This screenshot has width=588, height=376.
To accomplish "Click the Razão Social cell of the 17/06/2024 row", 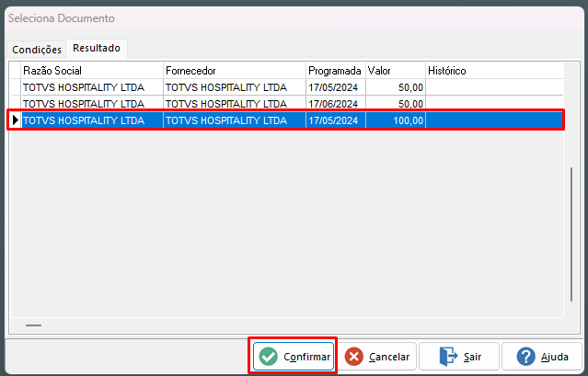I will point(92,104).
